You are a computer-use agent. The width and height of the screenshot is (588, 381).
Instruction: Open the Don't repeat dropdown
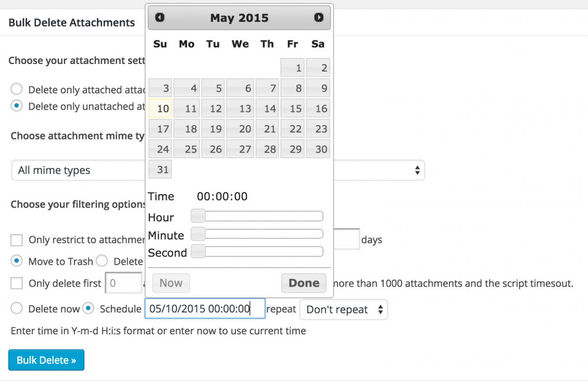[x=343, y=310]
